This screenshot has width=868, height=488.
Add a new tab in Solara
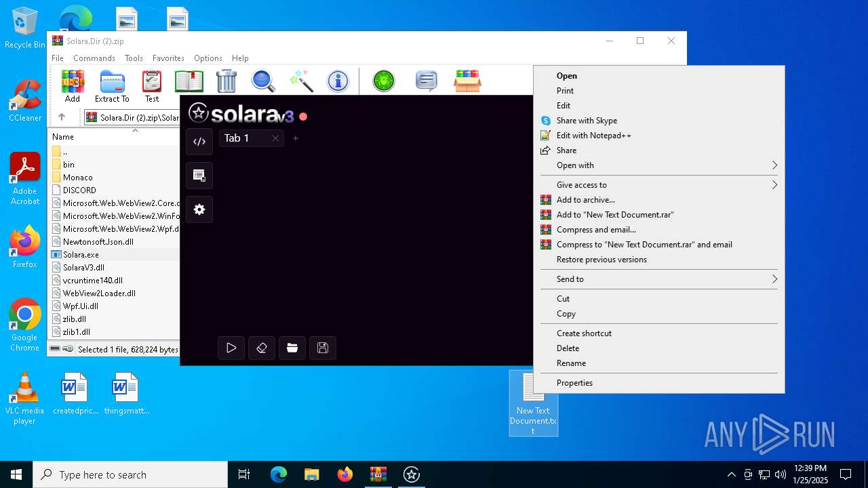[x=296, y=138]
